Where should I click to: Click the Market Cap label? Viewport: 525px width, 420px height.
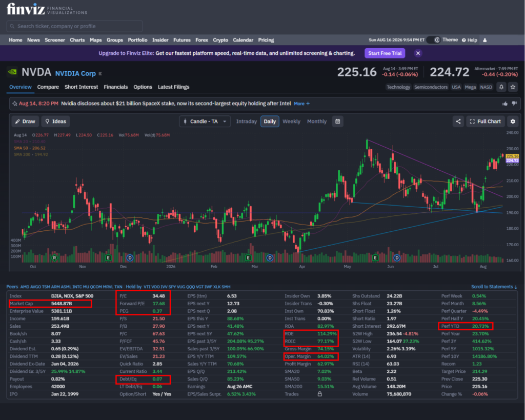pyautogui.click(x=22, y=304)
